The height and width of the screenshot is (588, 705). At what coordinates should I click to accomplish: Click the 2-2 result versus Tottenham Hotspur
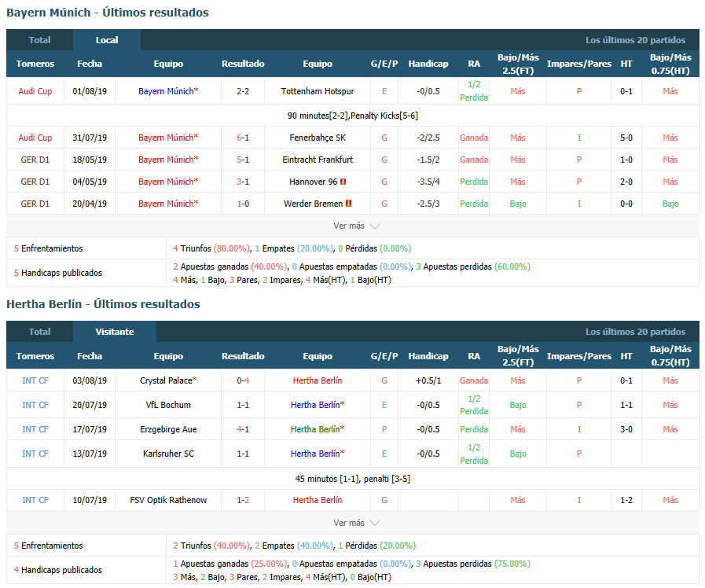(243, 91)
